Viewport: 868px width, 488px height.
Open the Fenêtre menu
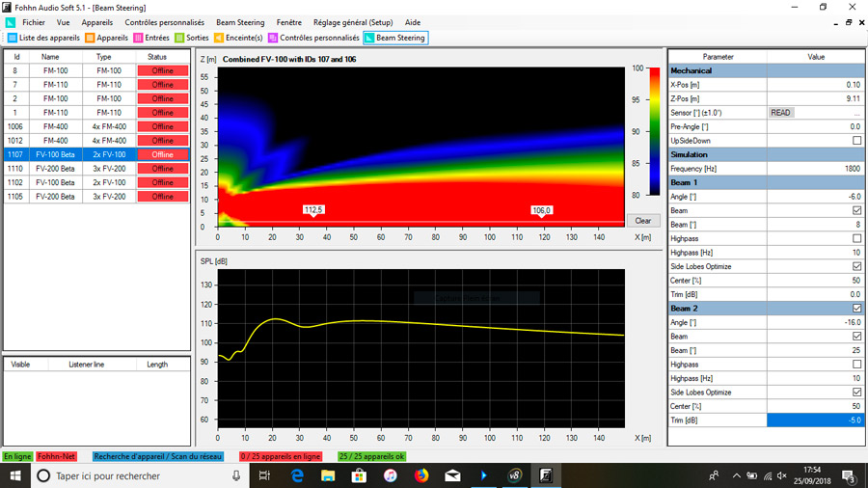click(x=289, y=23)
